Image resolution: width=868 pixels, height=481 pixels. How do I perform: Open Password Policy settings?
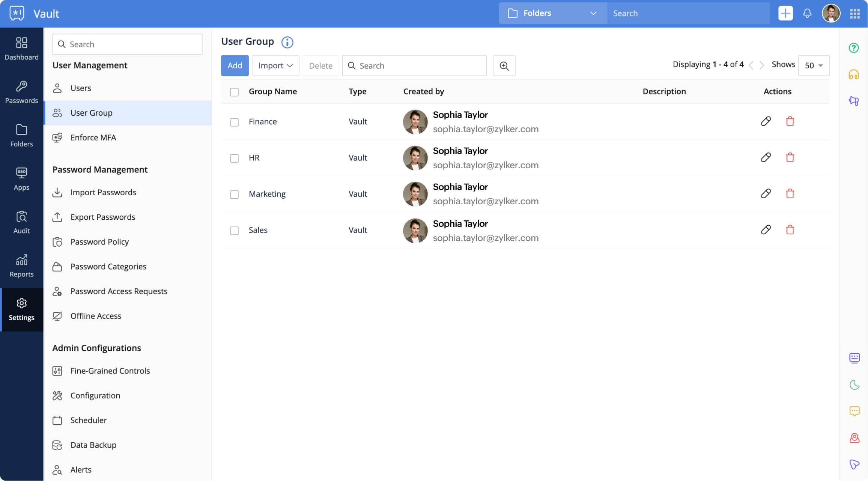click(x=99, y=242)
